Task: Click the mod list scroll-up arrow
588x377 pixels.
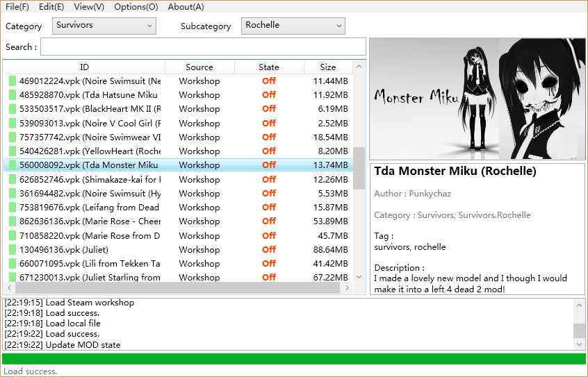Action: [359, 67]
